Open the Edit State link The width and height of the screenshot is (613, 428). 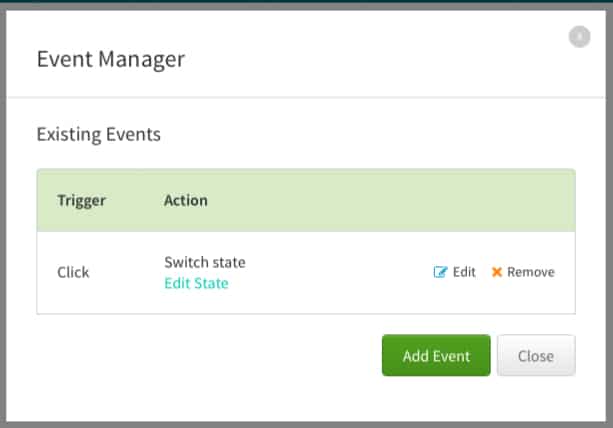pyautogui.click(x=196, y=283)
